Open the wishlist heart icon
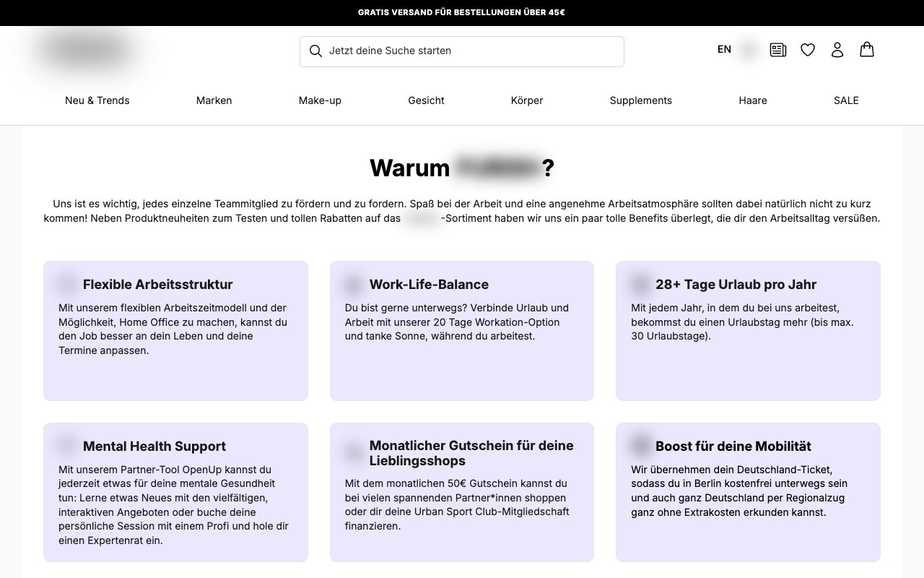The height and width of the screenshot is (578, 924). (808, 50)
